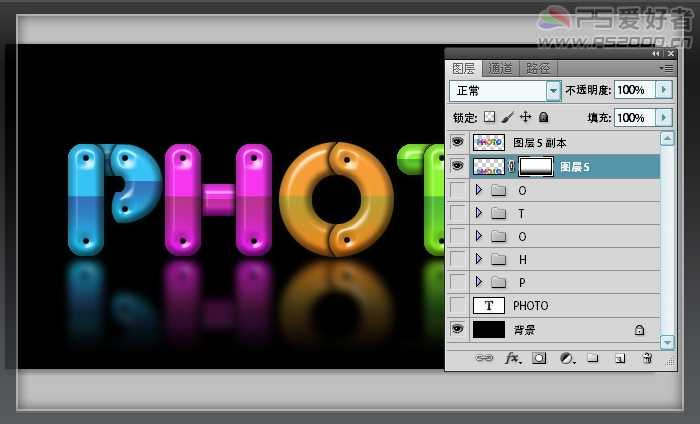
Task: Click the 填充 100% input field
Action: pos(634,118)
